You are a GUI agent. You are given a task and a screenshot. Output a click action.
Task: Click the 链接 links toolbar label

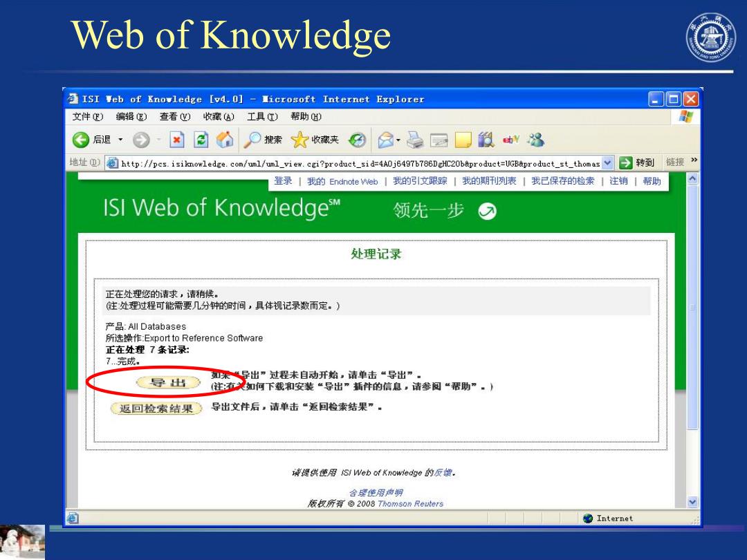(x=674, y=162)
